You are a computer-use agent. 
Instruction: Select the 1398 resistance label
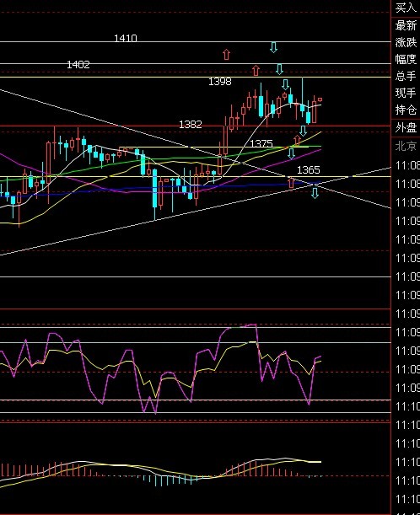pos(220,82)
